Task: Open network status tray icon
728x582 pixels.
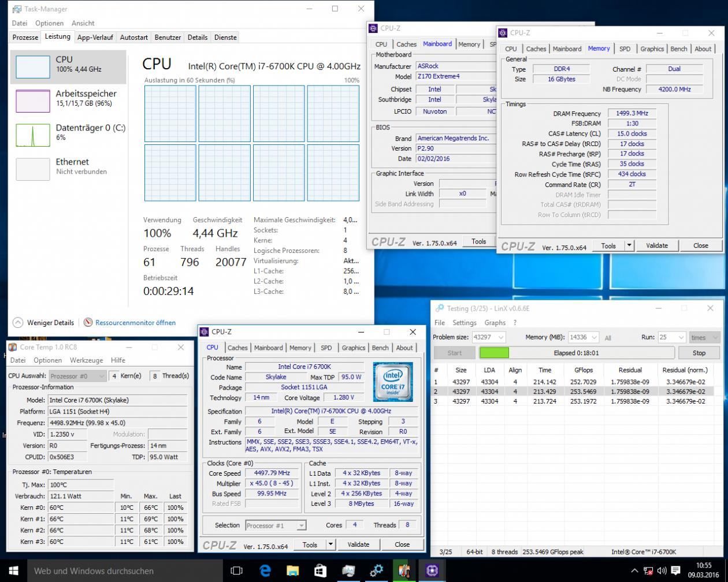Action: (648, 570)
